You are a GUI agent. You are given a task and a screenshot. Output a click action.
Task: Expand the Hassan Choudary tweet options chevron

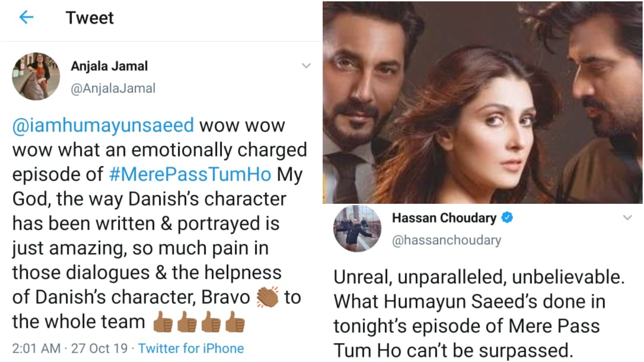point(627,218)
